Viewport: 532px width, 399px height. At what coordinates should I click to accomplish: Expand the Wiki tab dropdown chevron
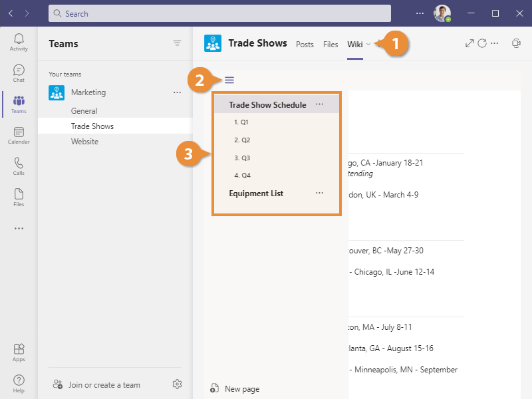click(x=368, y=45)
